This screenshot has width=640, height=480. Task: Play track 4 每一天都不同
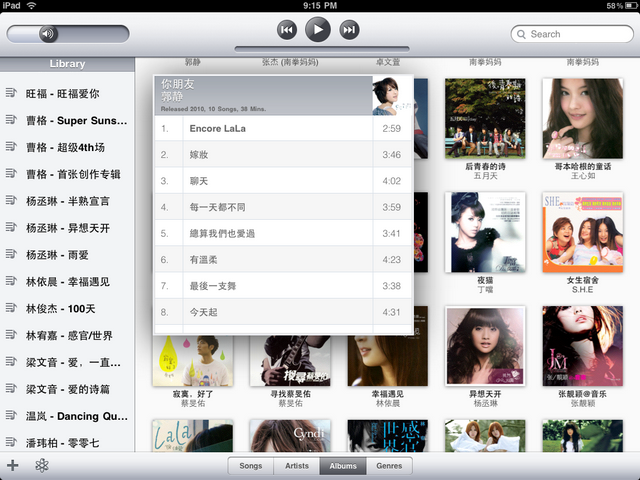coord(283,207)
